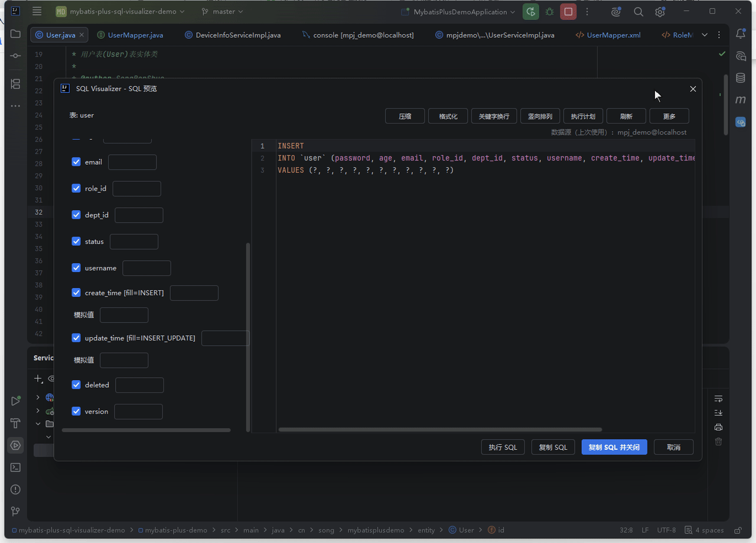Open the Database tool window icon
The height and width of the screenshot is (543, 756).
click(x=741, y=78)
